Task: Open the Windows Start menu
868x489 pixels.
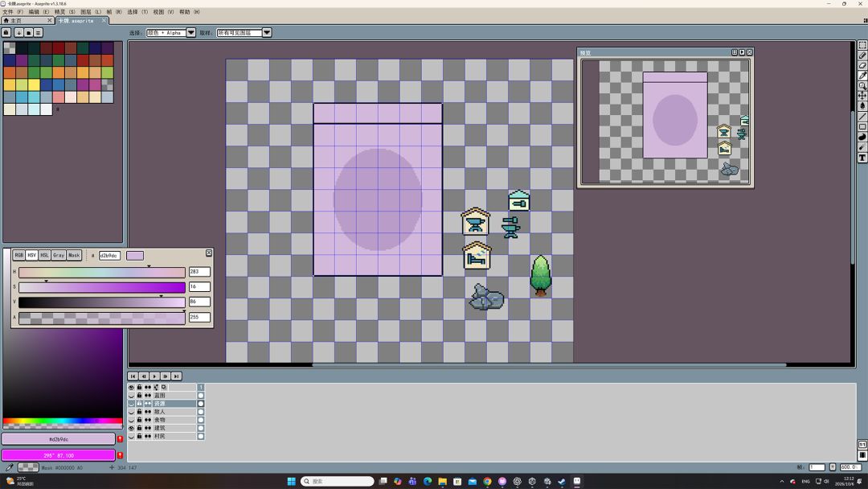Action: pyautogui.click(x=291, y=481)
